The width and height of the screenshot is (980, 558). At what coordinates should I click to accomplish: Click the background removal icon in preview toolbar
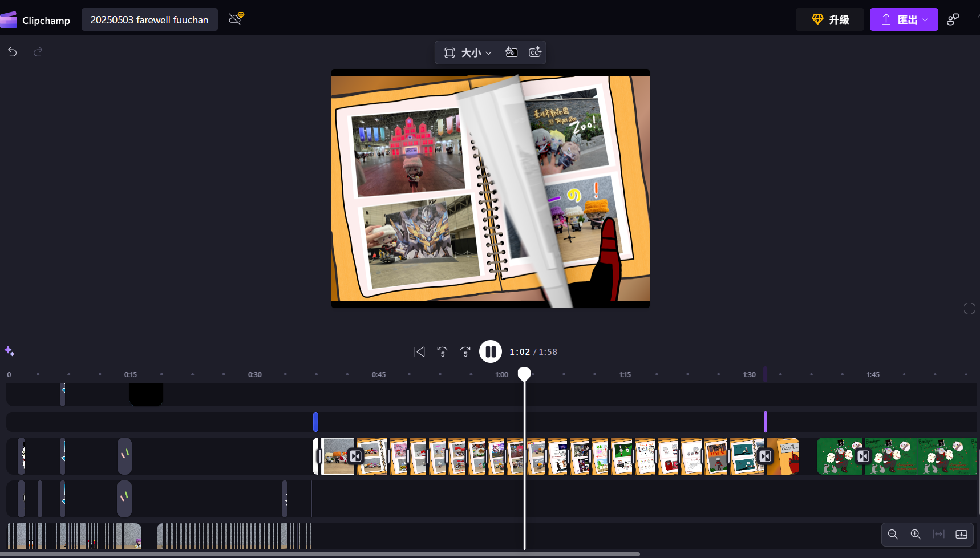(511, 52)
